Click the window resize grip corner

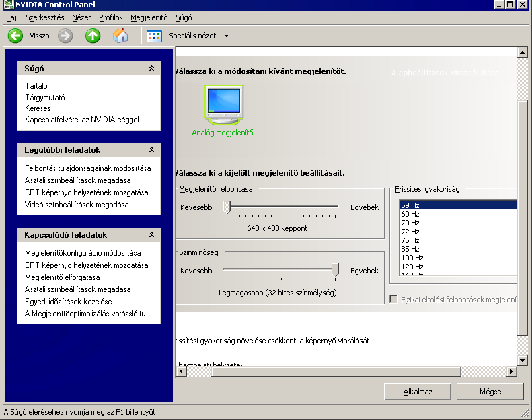coord(525,412)
